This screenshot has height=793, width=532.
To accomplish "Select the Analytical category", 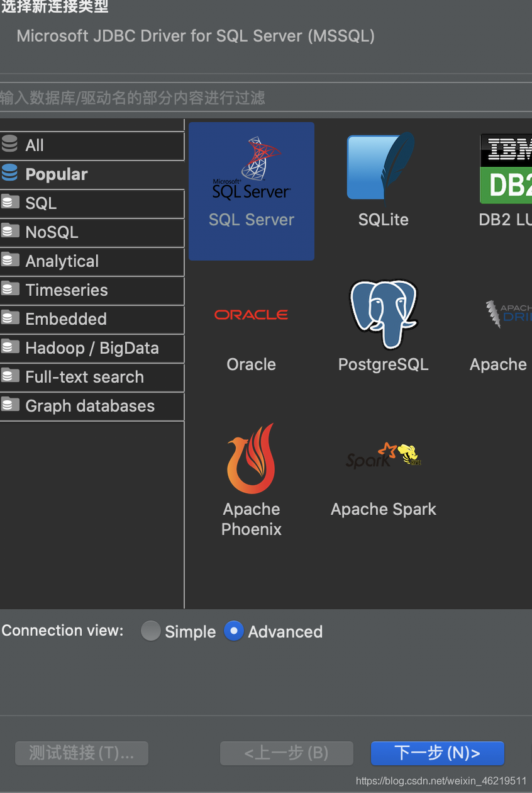I will 92,261.
